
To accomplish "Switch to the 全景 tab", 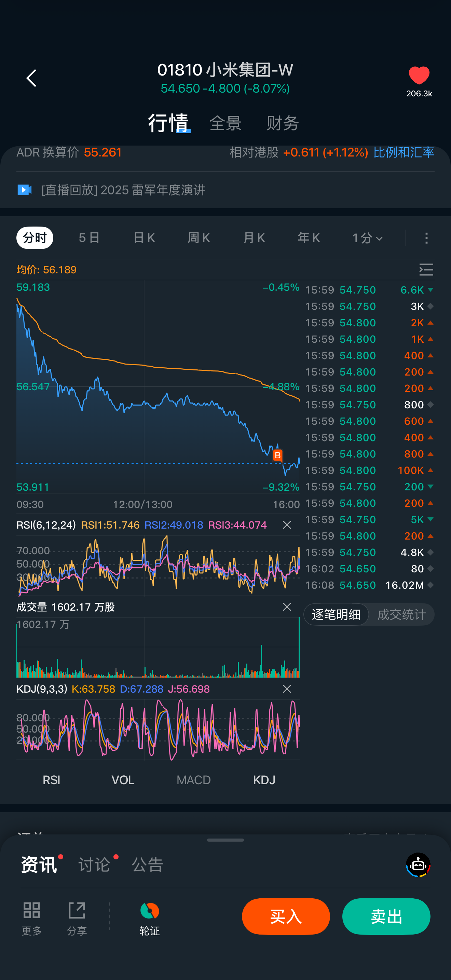I will 225,123.
